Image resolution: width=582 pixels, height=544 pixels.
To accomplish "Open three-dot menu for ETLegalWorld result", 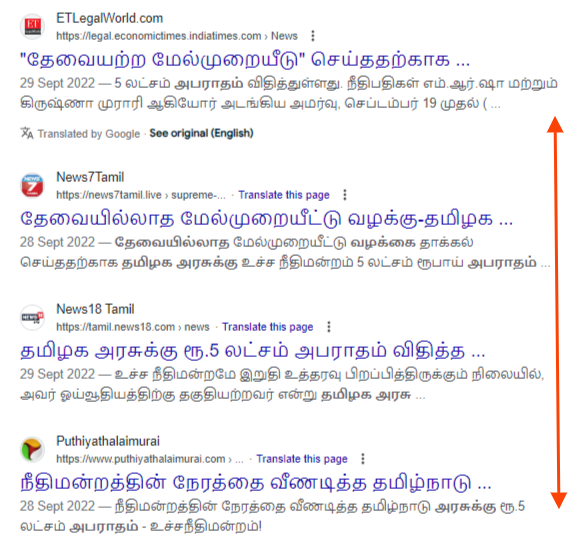I will coord(313,36).
